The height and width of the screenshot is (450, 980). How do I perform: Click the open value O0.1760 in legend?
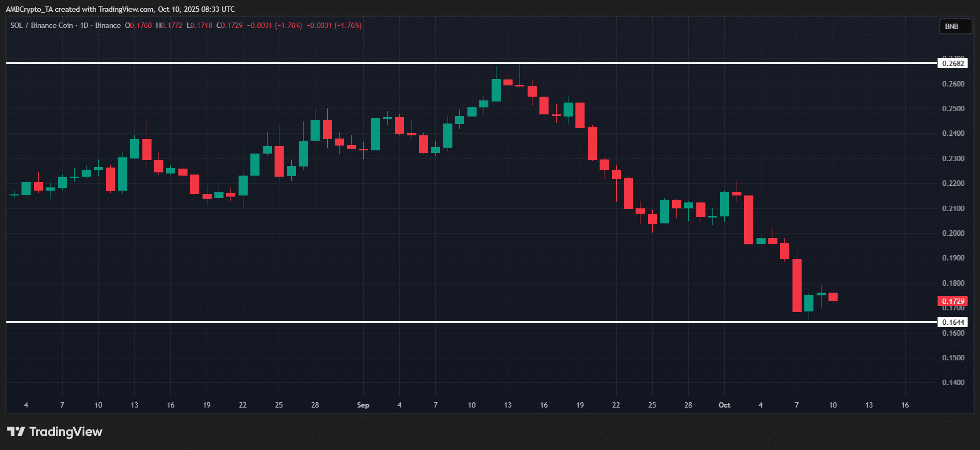point(138,25)
